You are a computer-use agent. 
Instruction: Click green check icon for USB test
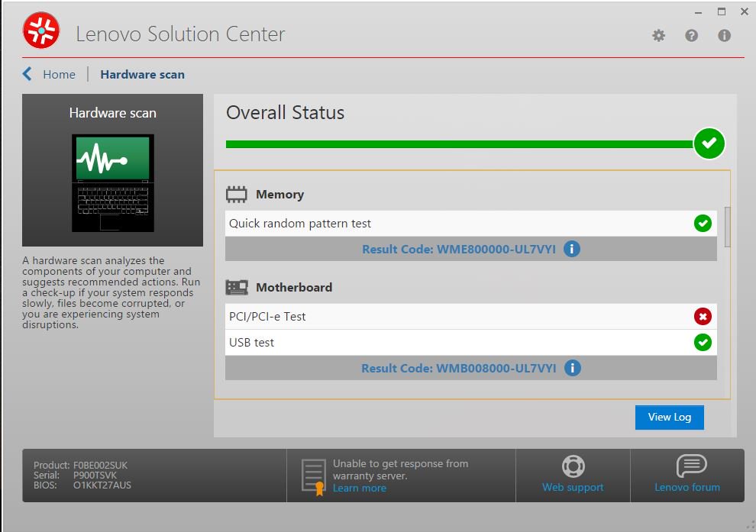point(703,343)
